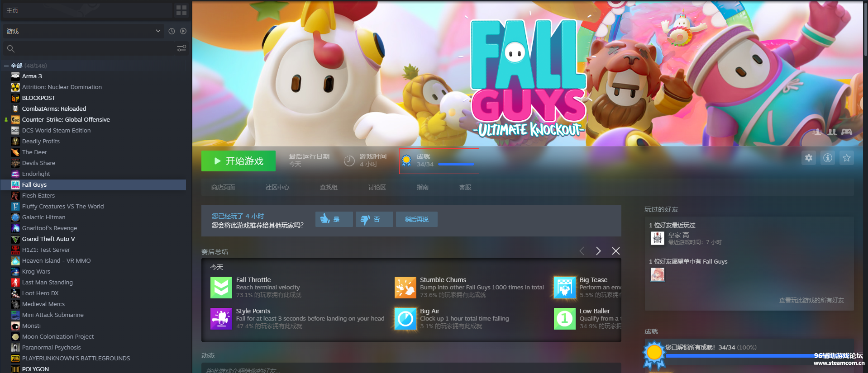Open advanced filter options icon
Screen dimensions: 868x373
181,48
